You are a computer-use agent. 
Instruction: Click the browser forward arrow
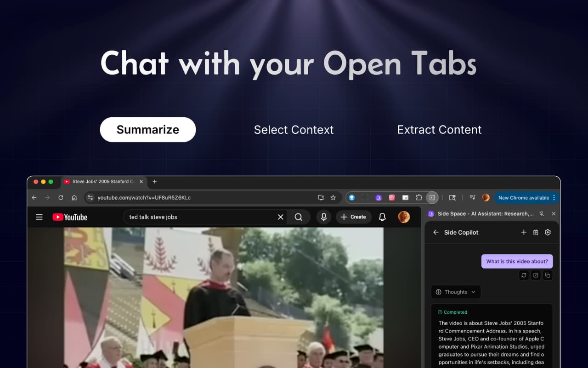[47, 198]
